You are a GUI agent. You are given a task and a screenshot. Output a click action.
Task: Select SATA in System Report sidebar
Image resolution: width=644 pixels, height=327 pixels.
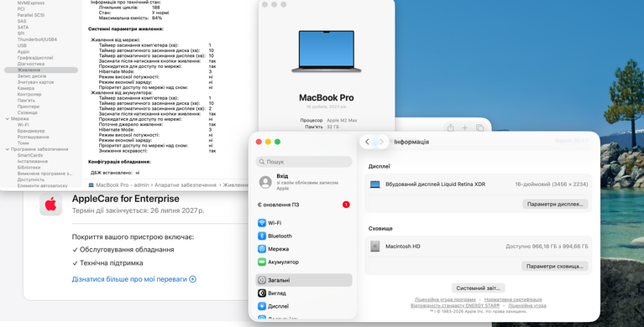[x=23, y=28]
